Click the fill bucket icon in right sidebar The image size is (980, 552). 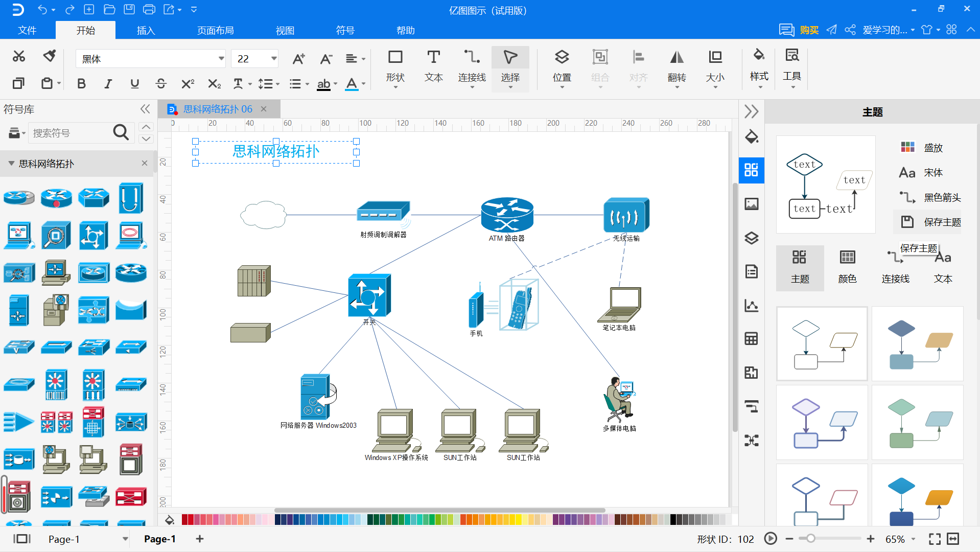click(x=751, y=136)
